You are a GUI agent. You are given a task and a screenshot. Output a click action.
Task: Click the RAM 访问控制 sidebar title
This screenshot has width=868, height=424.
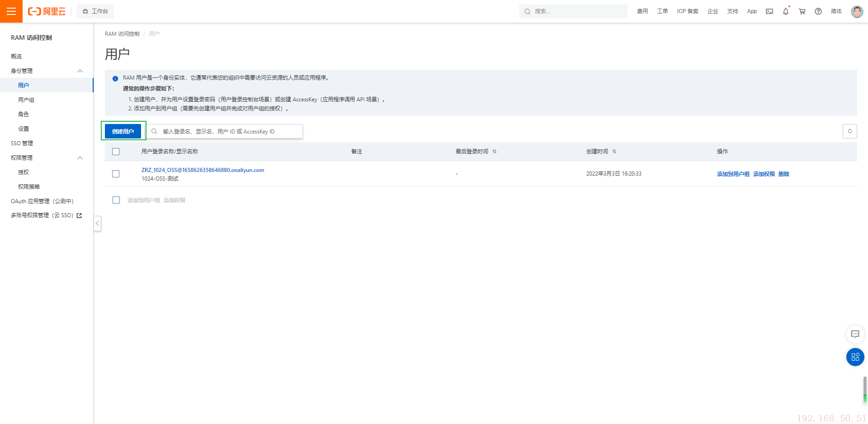(31, 38)
